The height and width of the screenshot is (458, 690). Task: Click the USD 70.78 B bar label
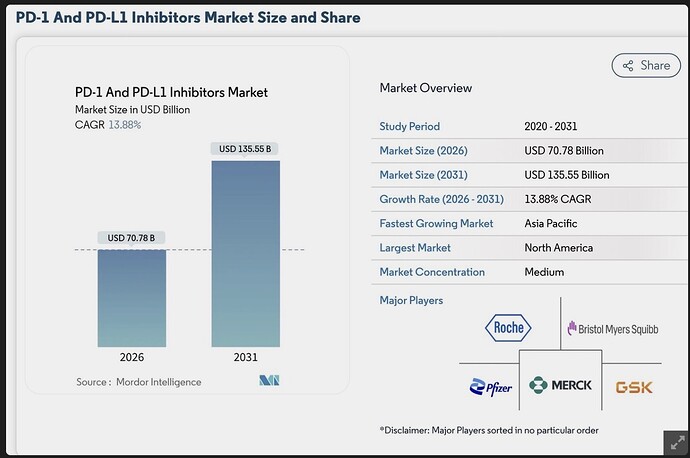point(131,238)
